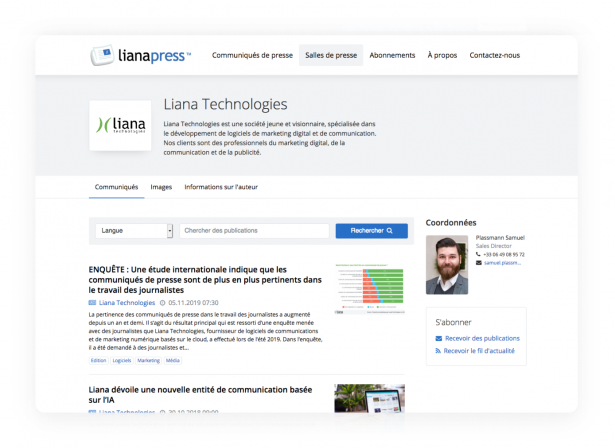Open the Langue dropdown

point(134,231)
